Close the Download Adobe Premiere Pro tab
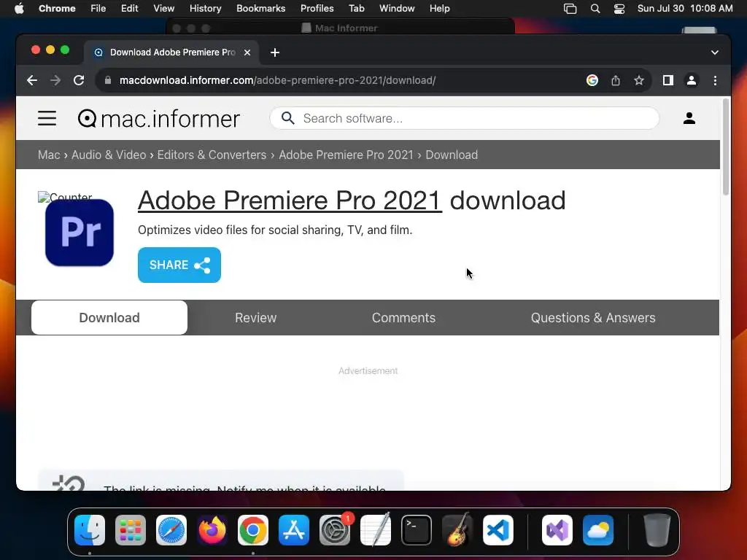This screenshot has height=560, width=747. click(247, 52)
